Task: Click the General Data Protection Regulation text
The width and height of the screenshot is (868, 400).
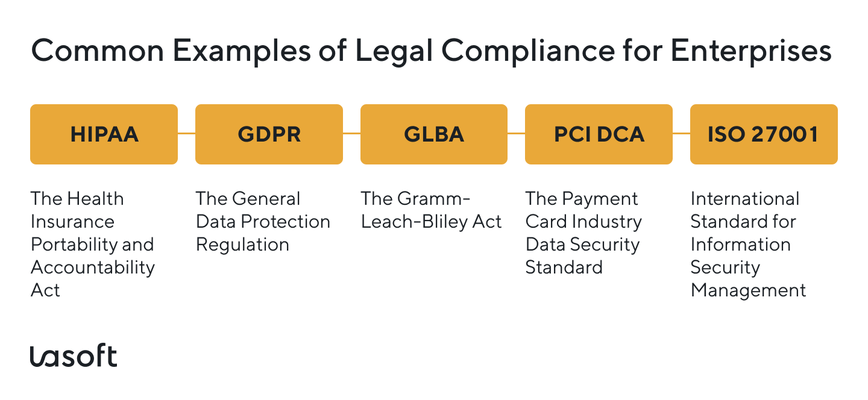Action: click(263, 222)
